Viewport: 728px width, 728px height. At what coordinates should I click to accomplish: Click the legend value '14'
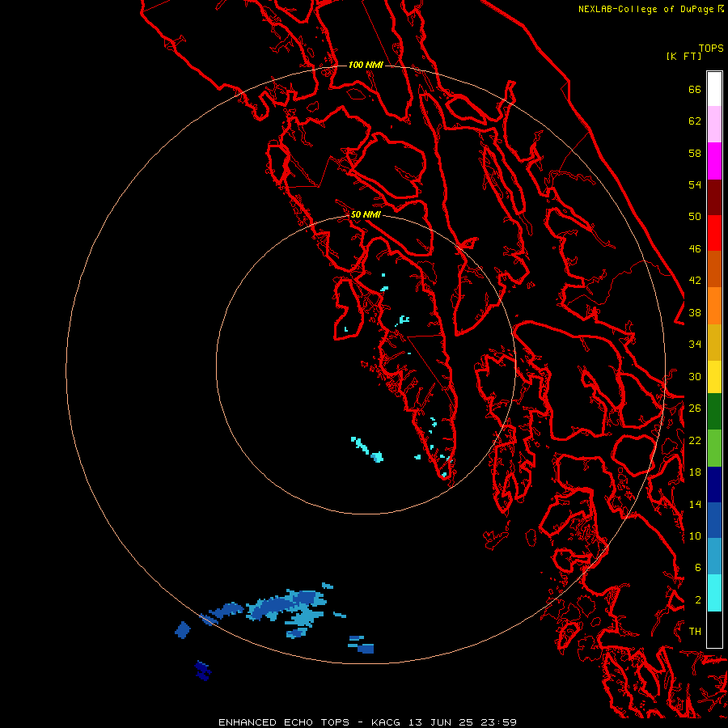[695, 505]
